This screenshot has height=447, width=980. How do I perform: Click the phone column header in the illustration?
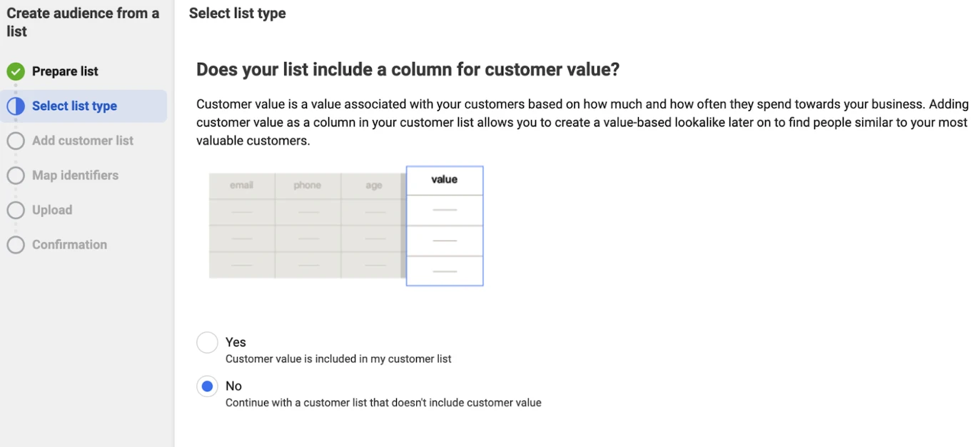(307, 186)
